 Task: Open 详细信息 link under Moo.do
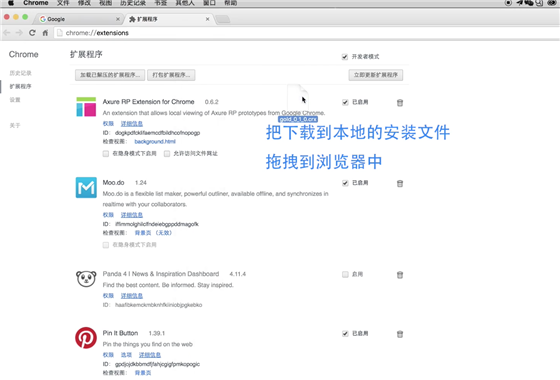pos(132,215)
